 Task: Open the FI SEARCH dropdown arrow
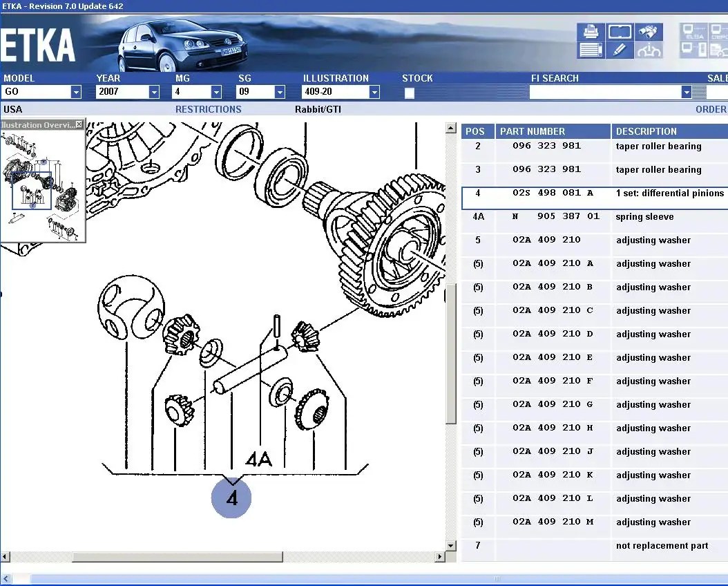pos(687,92)
